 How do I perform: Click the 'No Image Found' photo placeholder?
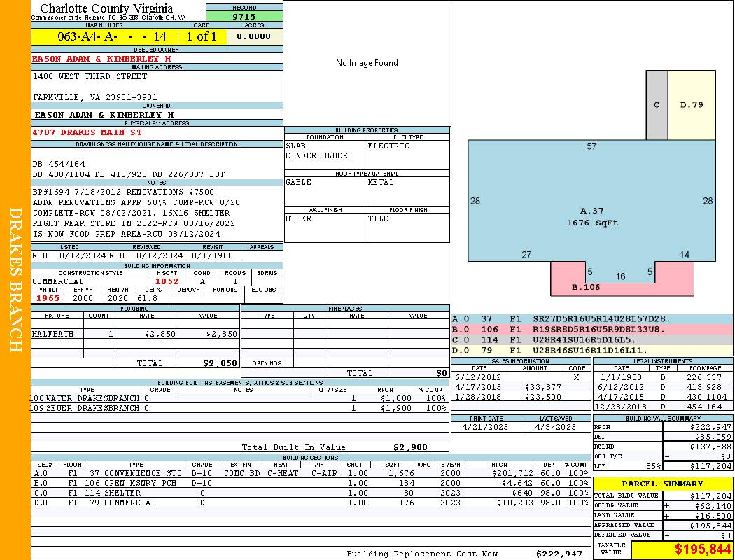pos(366,63)
